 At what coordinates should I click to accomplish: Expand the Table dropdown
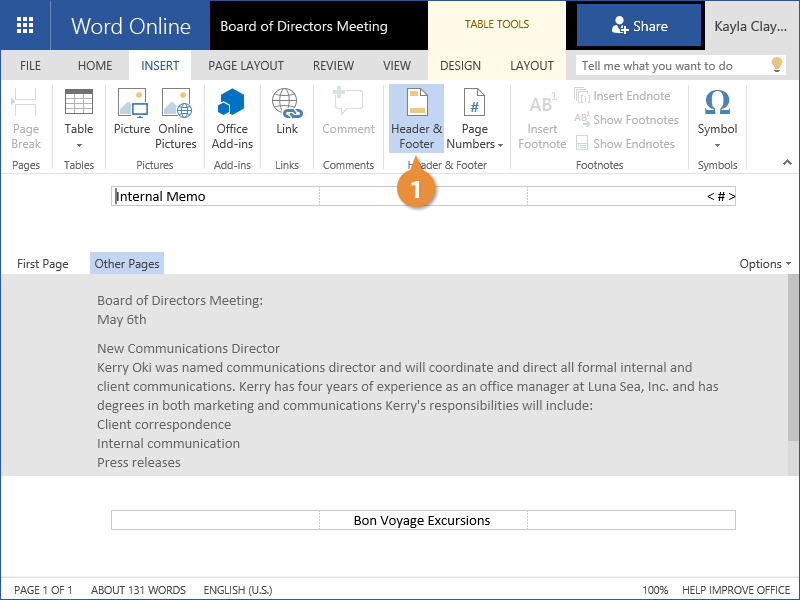79,144
